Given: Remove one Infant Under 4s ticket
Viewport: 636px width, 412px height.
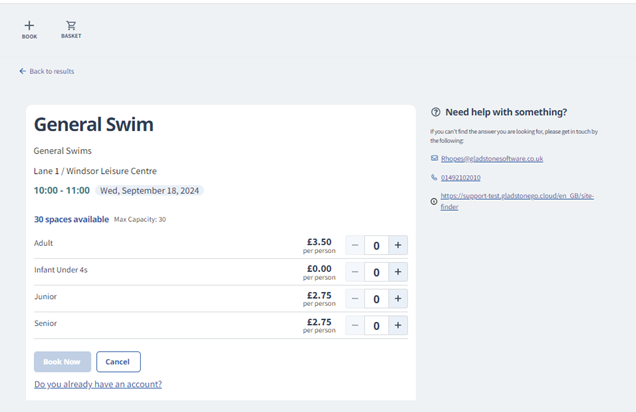Looking at the screenshot, I should [x=355, y=272].
